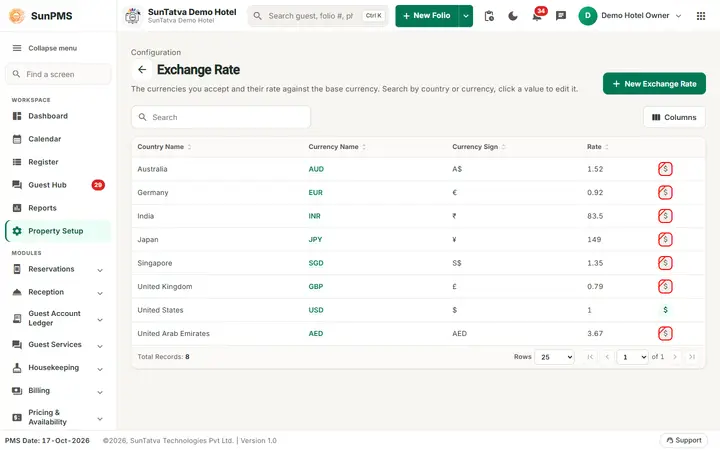Open Register from sidebar
720x450 pixels.
(x=58, y=162)
